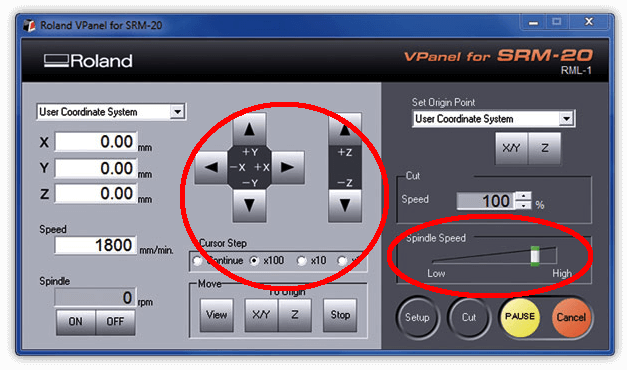The height and width of the screenshot is (370, 627).
Task: Jog the tool with the -Y down arrow
Action: tap(250, 205)
